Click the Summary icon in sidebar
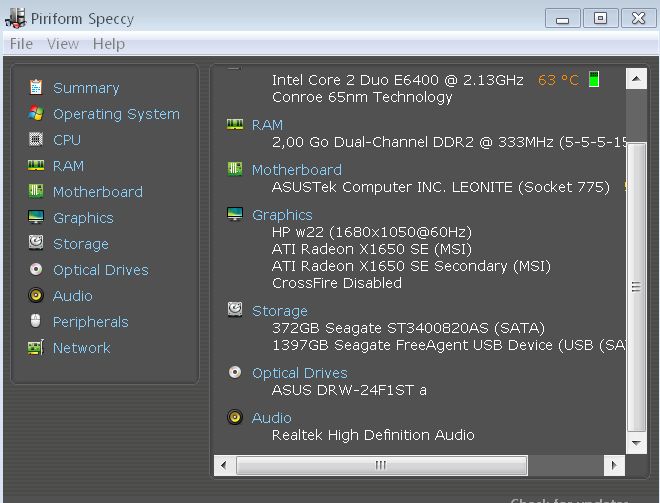Viewport: 660px width, 503px height. 36,87
